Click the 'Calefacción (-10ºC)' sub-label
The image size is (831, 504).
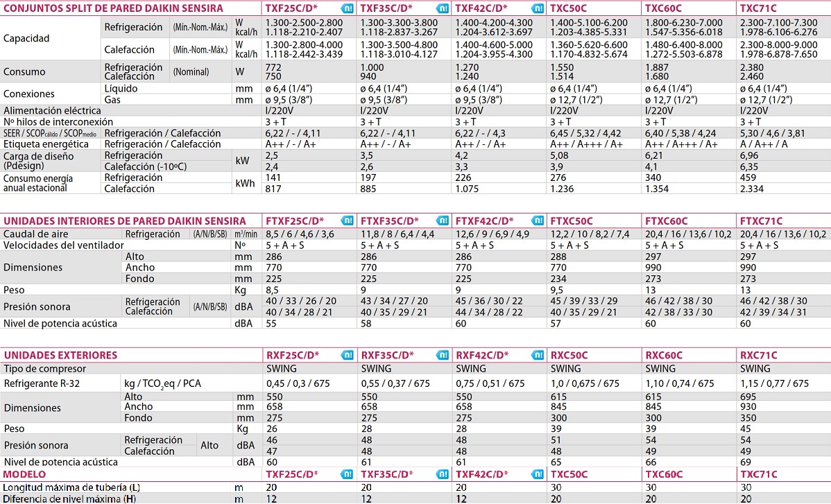tap(146, 166)
